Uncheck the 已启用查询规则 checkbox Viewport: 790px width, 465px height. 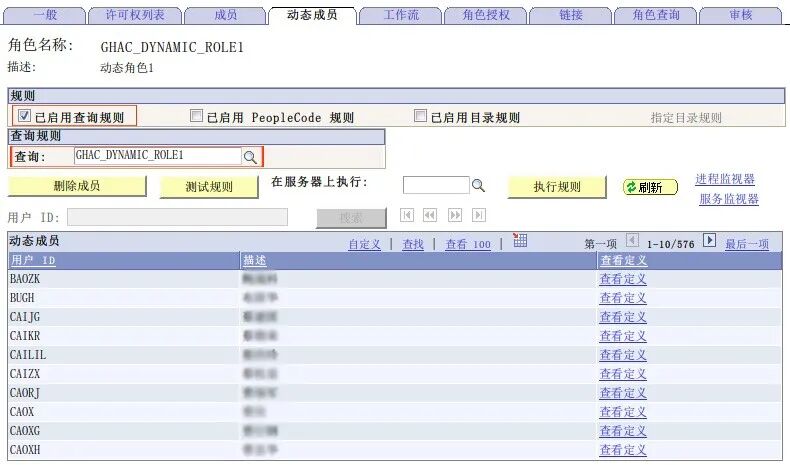point(24,116)
